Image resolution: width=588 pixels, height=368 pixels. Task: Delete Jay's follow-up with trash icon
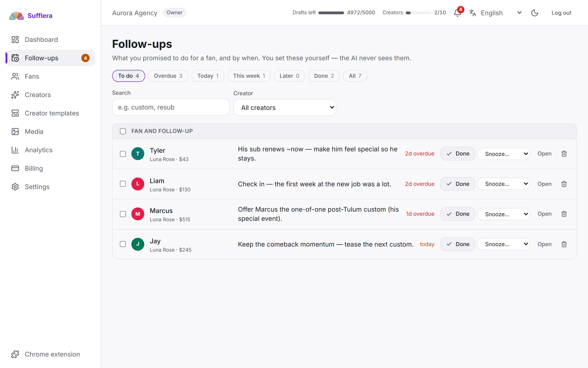pyautogui.click(x=564, y=244)
